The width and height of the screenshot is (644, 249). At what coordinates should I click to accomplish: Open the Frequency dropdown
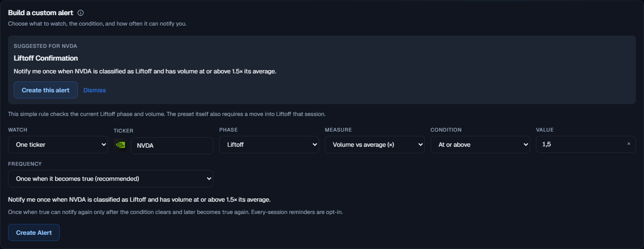pos(110,178)
